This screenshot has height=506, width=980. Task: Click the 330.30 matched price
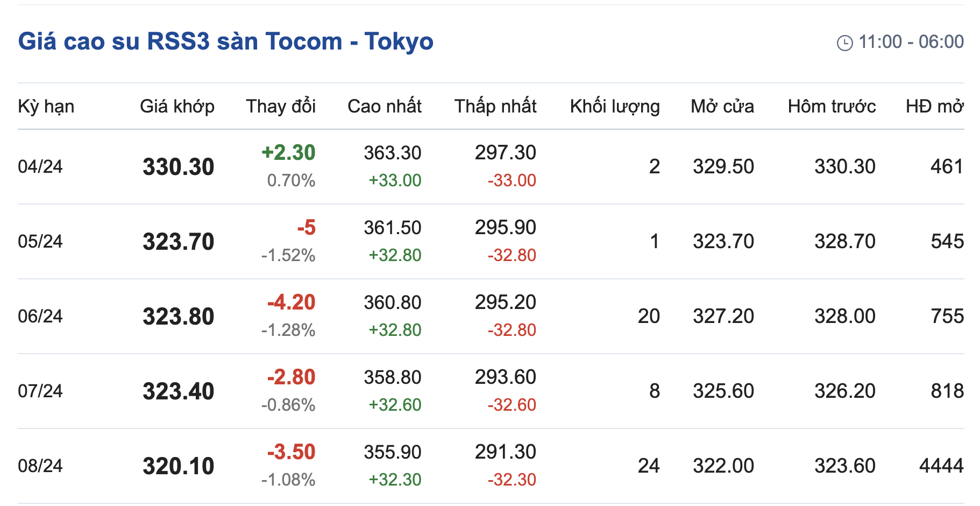coord(179,167)
